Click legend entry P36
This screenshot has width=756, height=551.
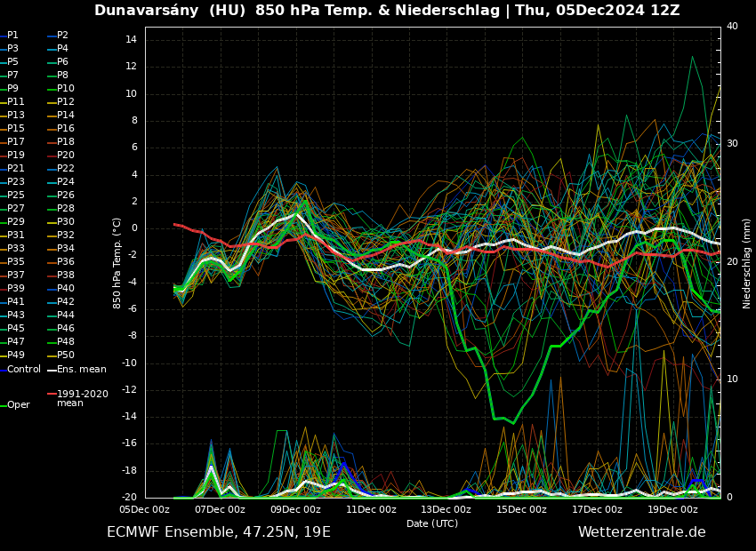pos(65,262)
